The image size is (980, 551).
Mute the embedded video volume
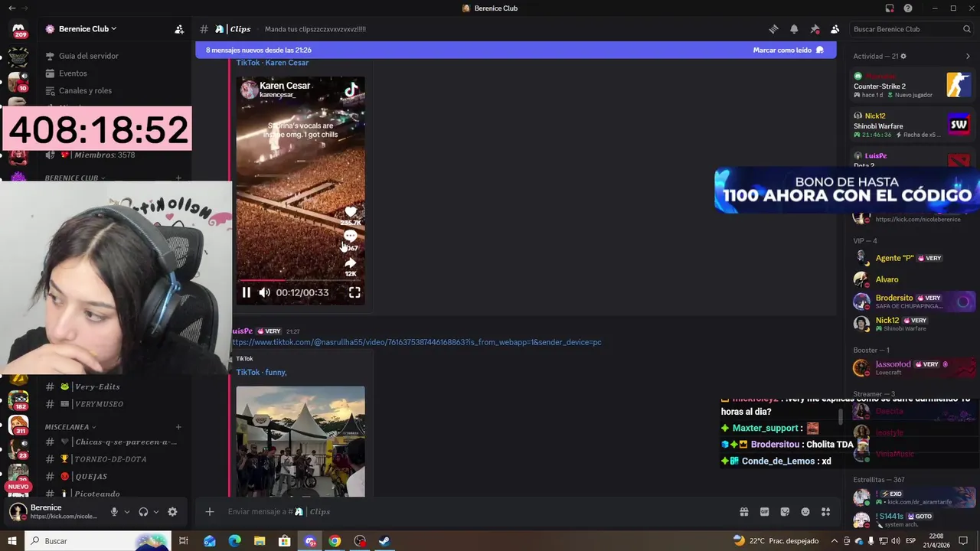(264, 292)
